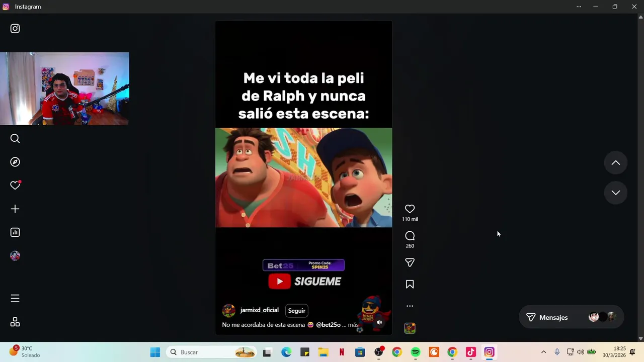Open Notifications heart icon in sidebar
The image size is (644, 362).
tap(15, 185)
